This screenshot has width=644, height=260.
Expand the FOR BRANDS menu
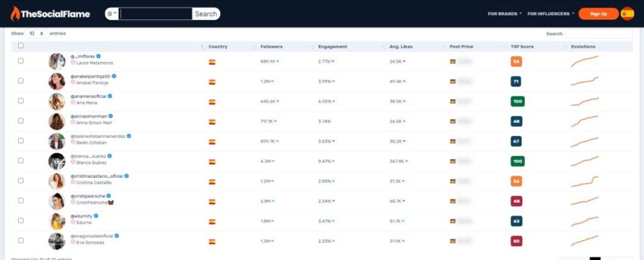pyautogui.click(x=505, y=13)
